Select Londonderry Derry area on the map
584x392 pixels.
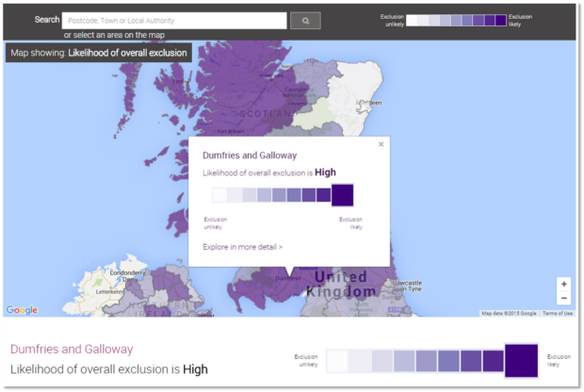[127, 276]
